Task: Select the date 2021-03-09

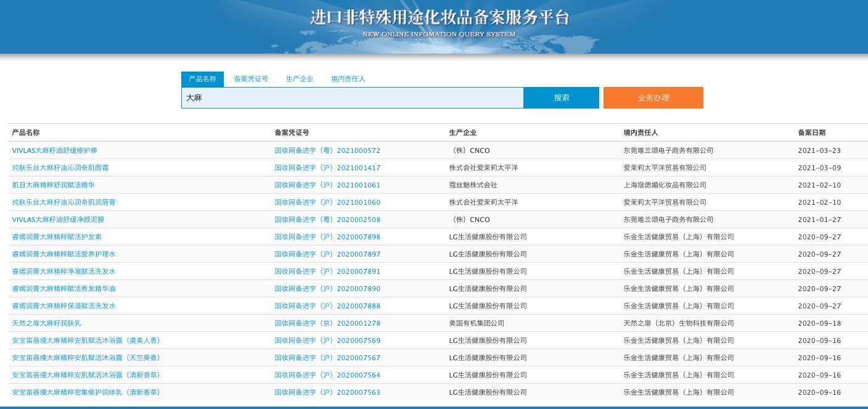Action: coord(819,168)
